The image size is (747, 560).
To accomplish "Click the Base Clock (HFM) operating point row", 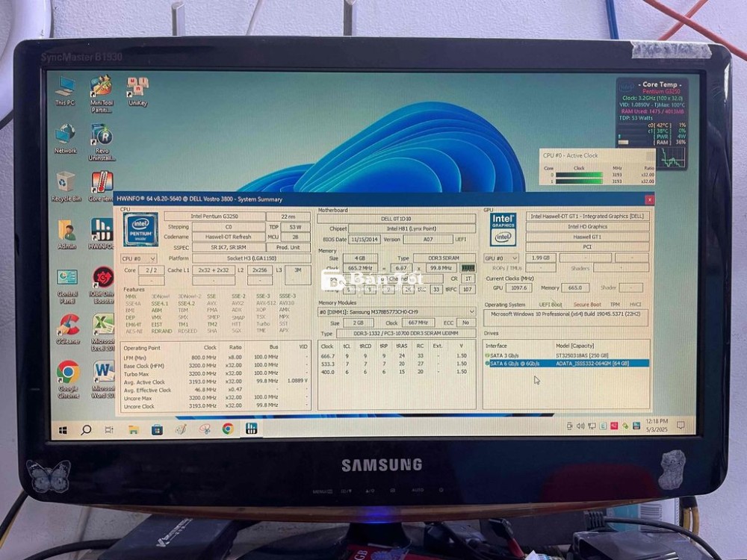I will 215,365.
